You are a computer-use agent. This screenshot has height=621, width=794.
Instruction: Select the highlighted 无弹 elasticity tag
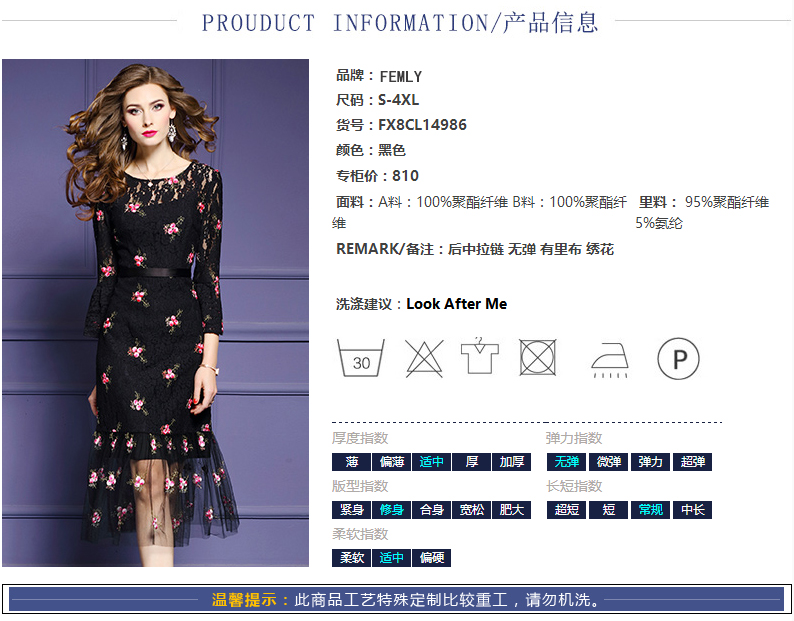point(566,461)
